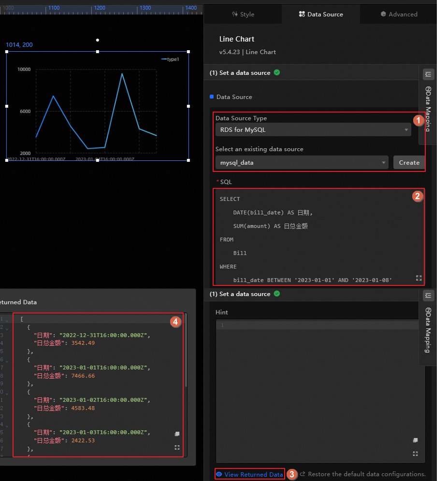Click the v5.4.23 version text
This screenshot has height=481, width=448.
230,52
